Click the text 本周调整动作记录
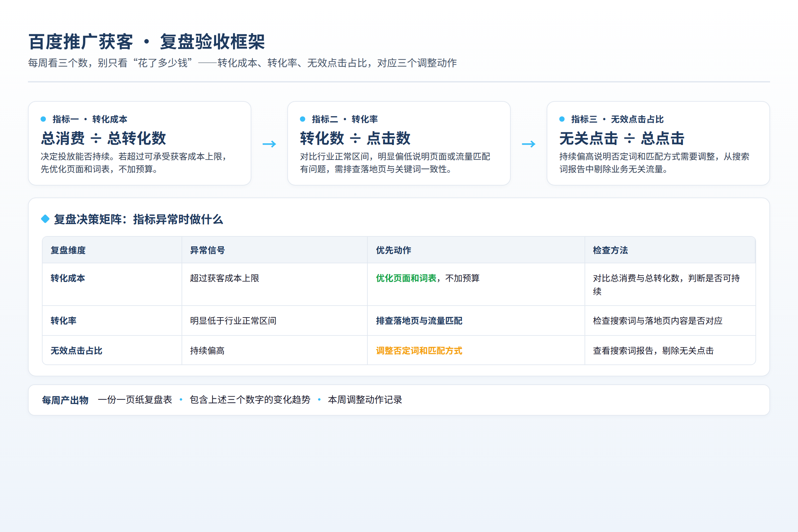Image resolution: width=798 pixels, height=532 pixels. [x=365, y=400]
